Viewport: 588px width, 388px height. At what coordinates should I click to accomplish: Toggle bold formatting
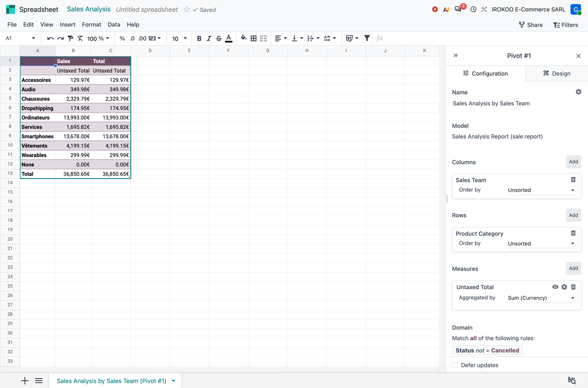pos(199,38)
